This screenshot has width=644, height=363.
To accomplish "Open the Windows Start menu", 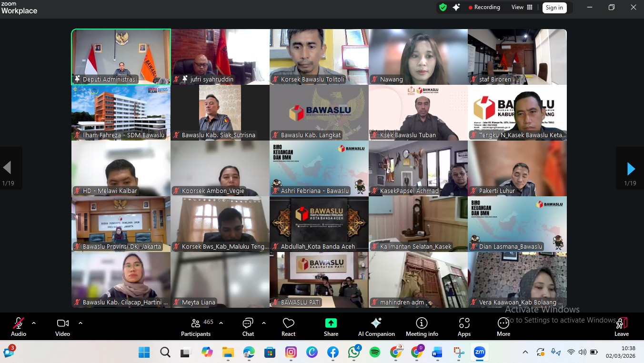I will tap(144, 353).
